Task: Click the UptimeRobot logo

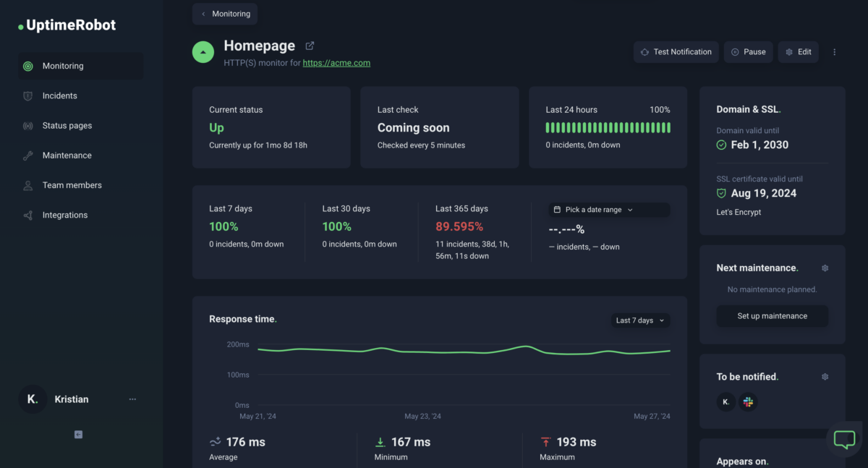Action: pos(65,24)
